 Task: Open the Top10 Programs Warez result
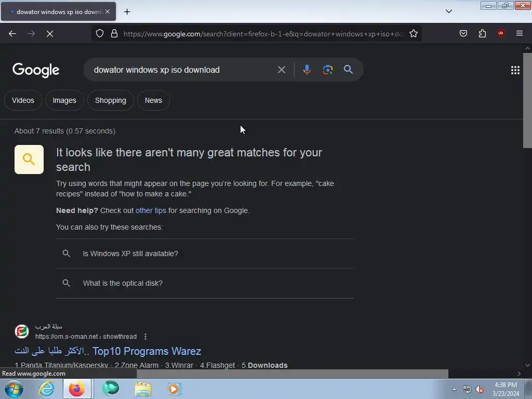108,351
